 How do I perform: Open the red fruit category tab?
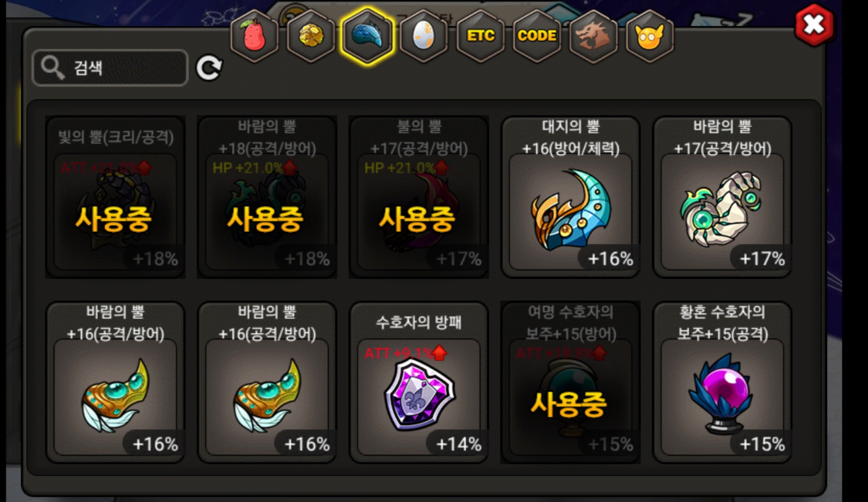click(x=254, y=36)
